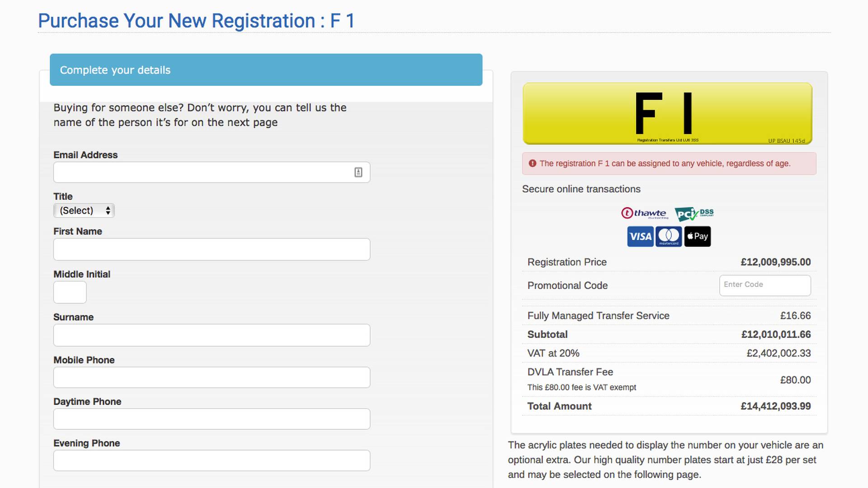Click the yellow F 1 number plate image
The image size is (868, 488).
point(667,113)
